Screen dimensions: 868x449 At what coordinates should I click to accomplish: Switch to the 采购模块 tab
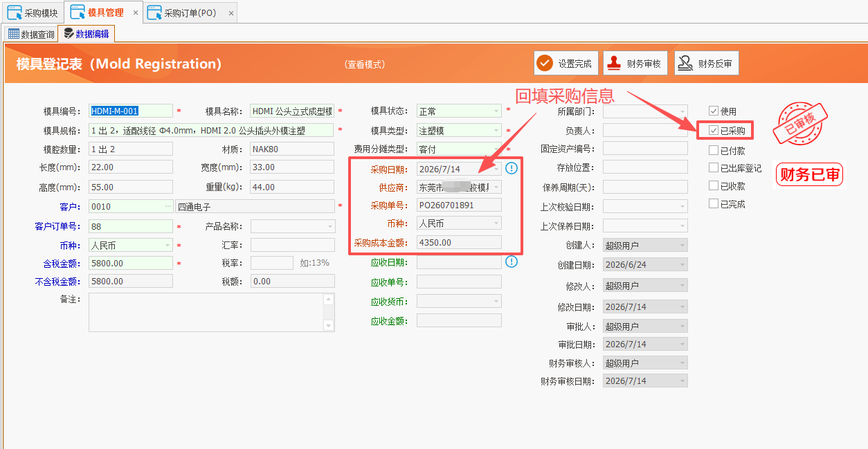[33, 12]
